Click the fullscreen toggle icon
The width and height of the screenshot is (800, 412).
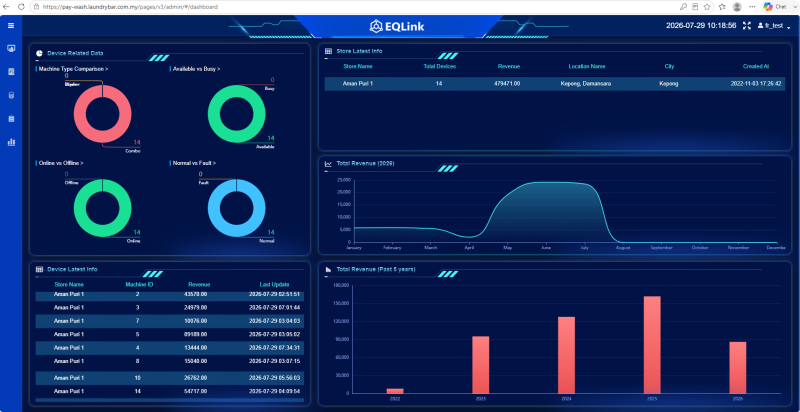point(746,25)
